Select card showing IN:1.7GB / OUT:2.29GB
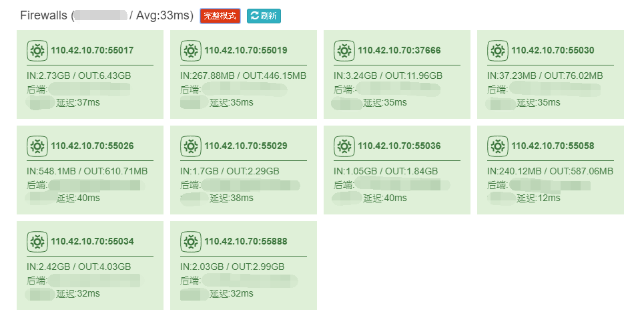 pos(244,170)
